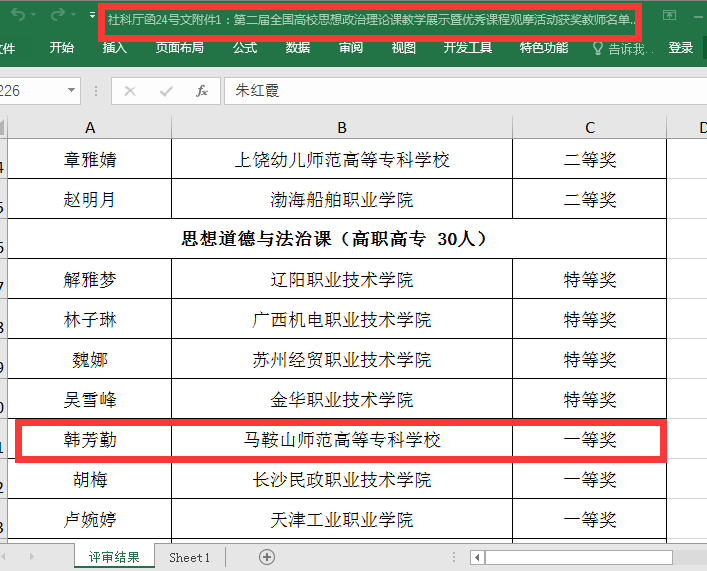
Task: Click the 登录 sign-in button
Action: 681,47
